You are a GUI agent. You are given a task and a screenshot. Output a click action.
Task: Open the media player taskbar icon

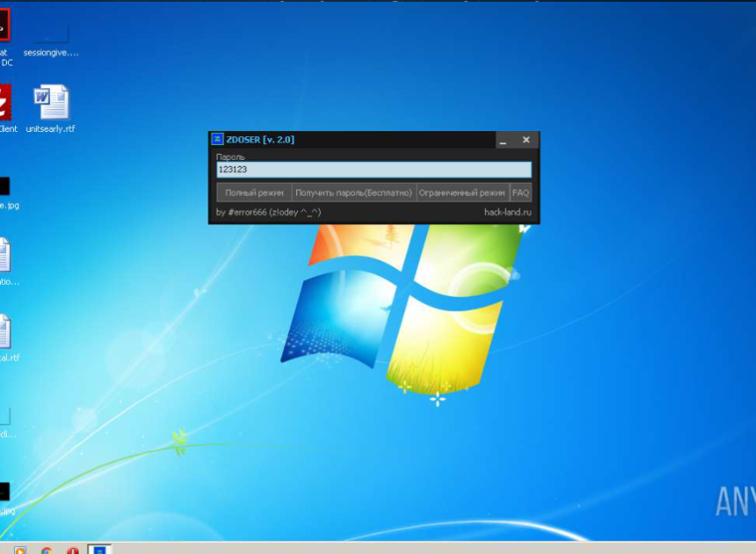[20, 550]
